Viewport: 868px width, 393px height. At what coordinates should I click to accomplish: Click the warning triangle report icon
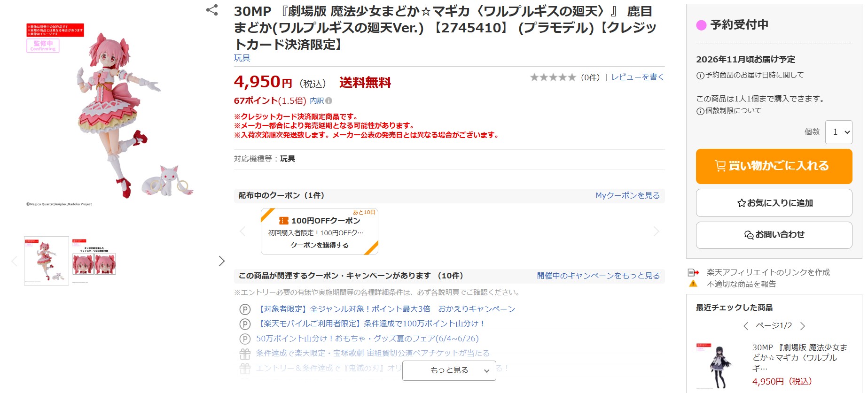click(x=693, y=284)
